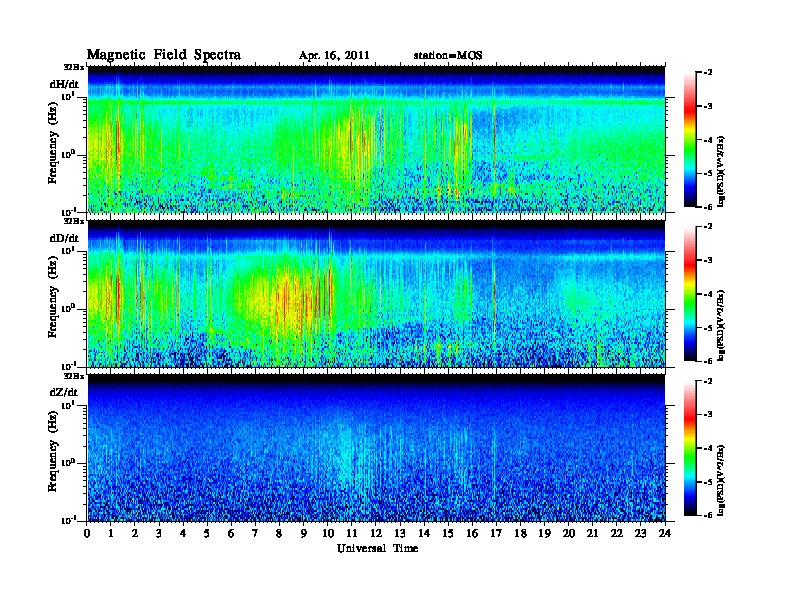792x612 pixels.
Task: Click the "Magnetic Field Spectra" title
Action: 164,55
